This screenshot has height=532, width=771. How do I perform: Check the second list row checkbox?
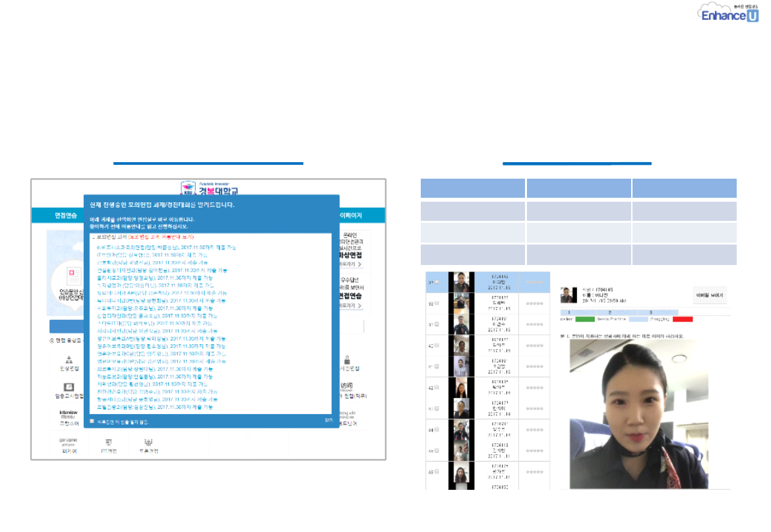click(x=437, y=303)
